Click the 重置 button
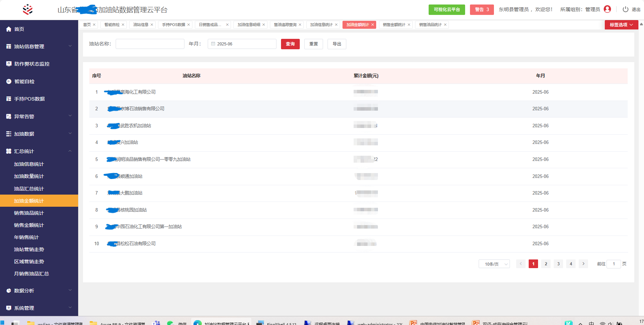The image size is (644, 325). (314, 44)
